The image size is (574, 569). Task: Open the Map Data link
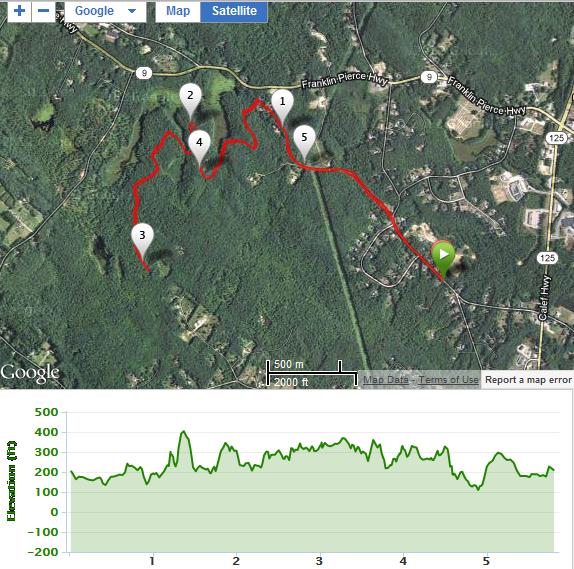[x=385, y=380]
